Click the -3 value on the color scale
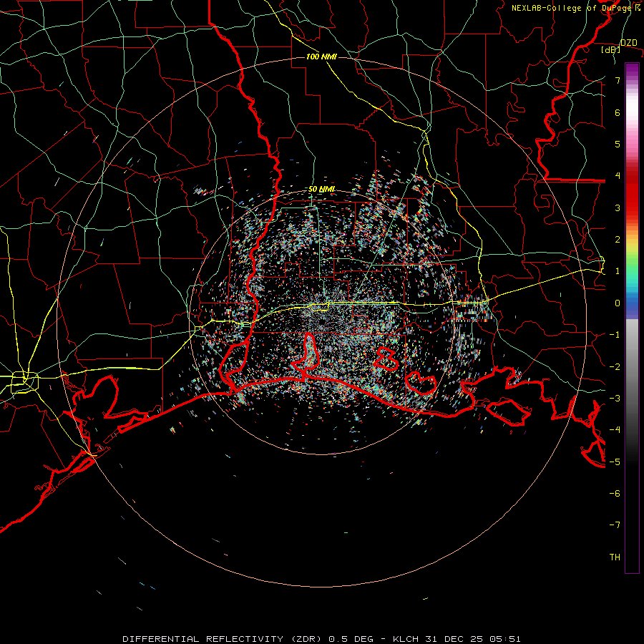This screenshot has width=644, height=644. pos(615,399)
